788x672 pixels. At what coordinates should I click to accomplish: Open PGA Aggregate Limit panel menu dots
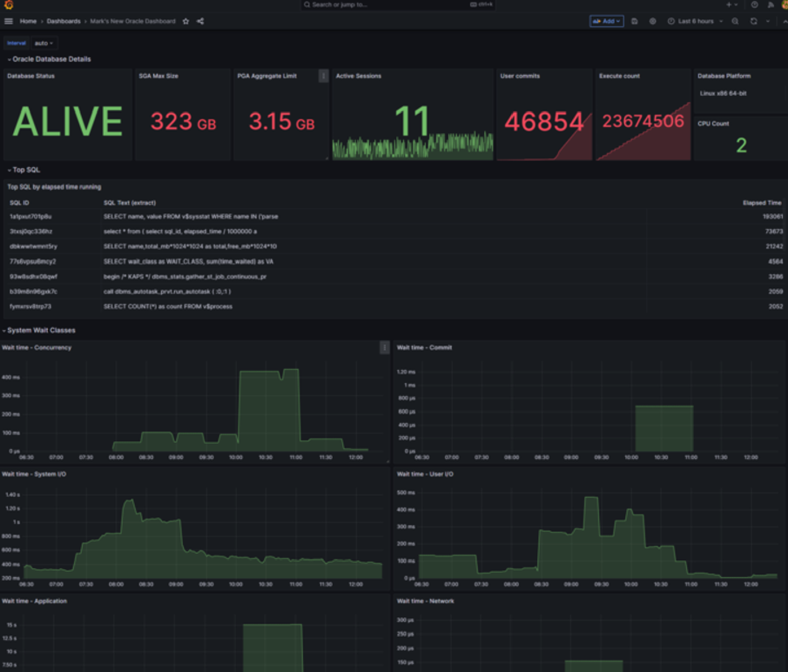point(324,76)
